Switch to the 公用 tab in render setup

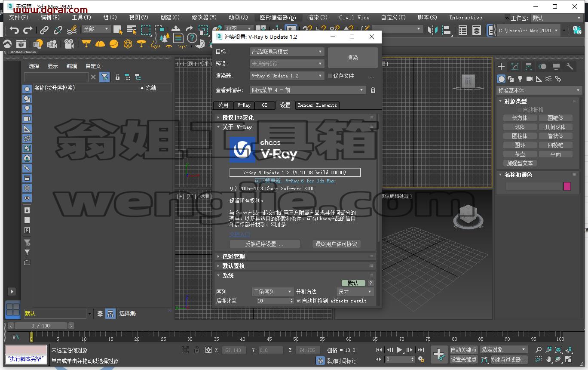click(x=223, y=105)
